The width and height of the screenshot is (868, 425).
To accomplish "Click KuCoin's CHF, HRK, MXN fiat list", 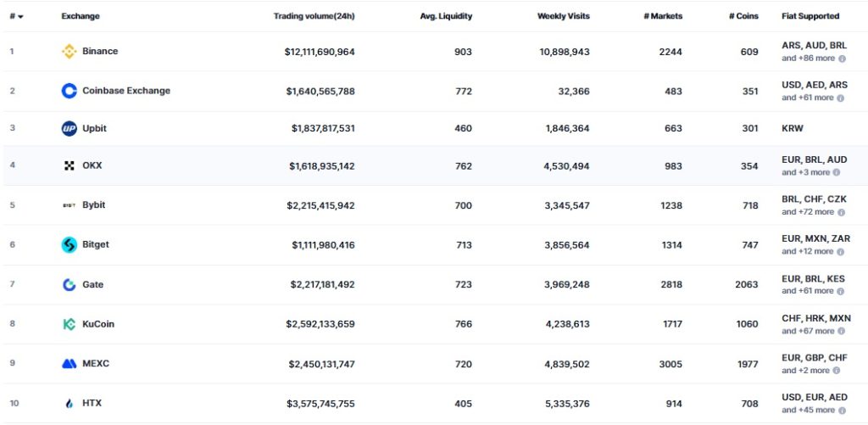I will click(816, 319).
